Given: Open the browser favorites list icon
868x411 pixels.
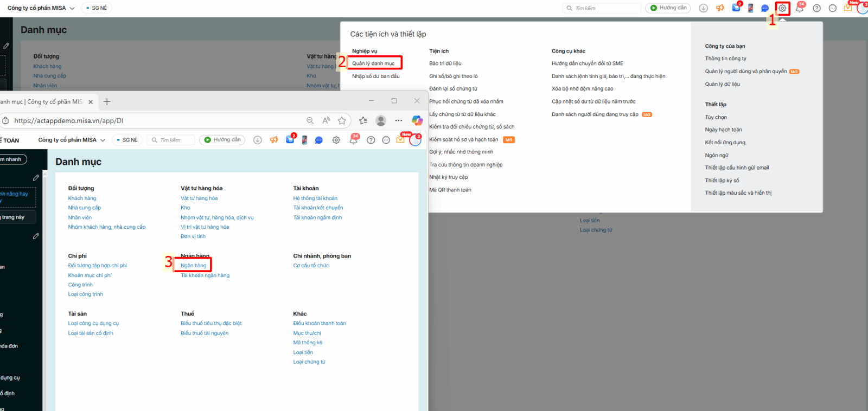Looking at the screenshot, I should tap(363, 120).
